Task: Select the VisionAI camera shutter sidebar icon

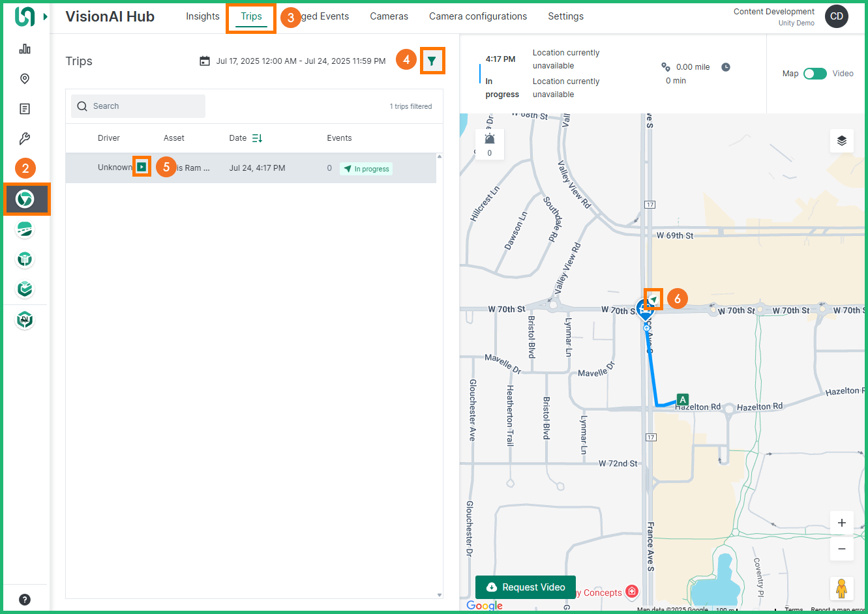Action: click(25, 199)
